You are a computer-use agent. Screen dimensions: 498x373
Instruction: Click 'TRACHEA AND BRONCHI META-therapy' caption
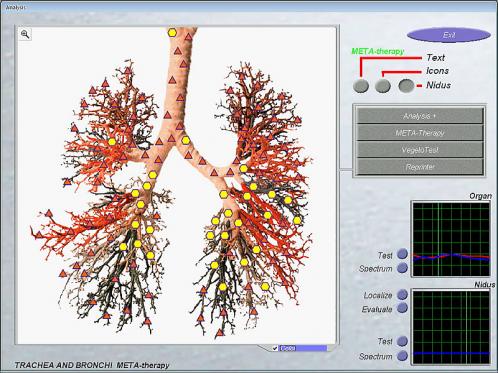point(92,365)
